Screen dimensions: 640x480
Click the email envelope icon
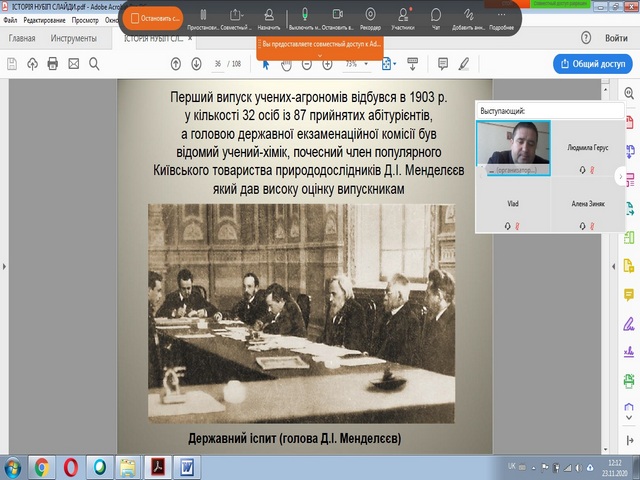(x=73, y=64)
